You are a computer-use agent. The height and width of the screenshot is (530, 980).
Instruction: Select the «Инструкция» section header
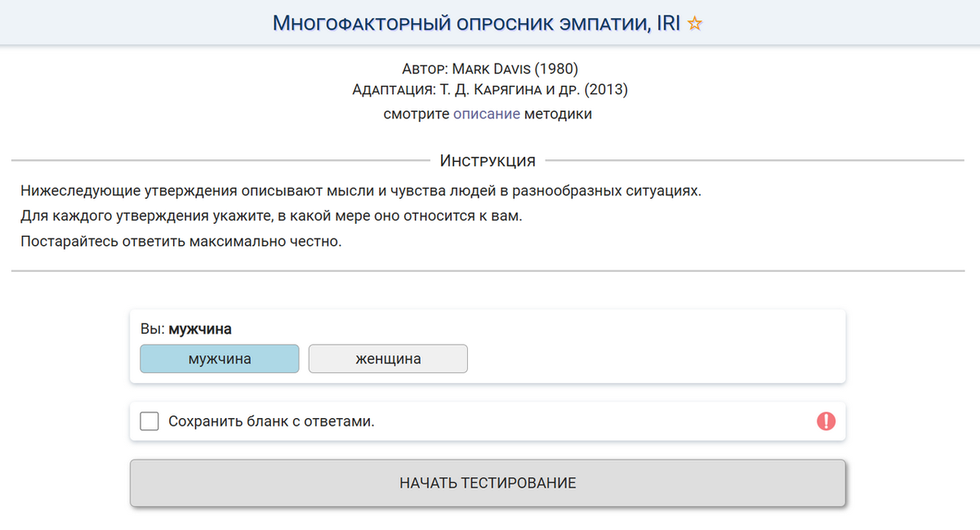(x=489, y=160)
